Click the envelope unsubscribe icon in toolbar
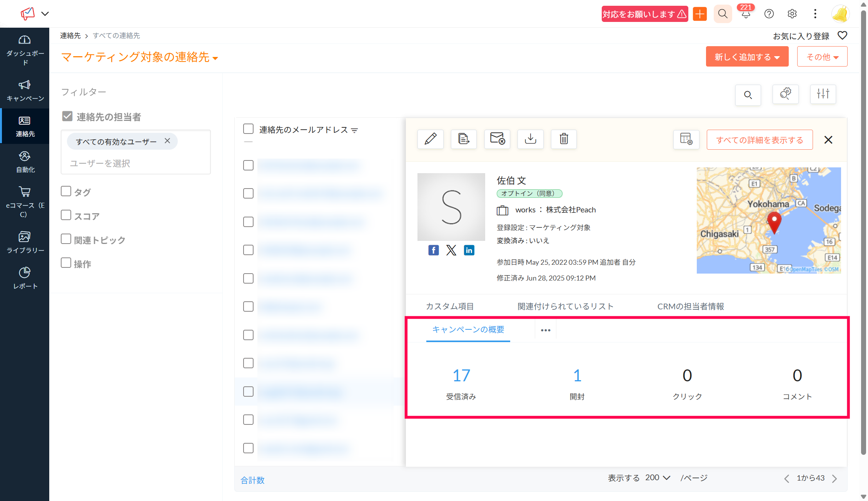Viewport: 868px width, 501px height. pyautogui.click(x=497, y=139)
